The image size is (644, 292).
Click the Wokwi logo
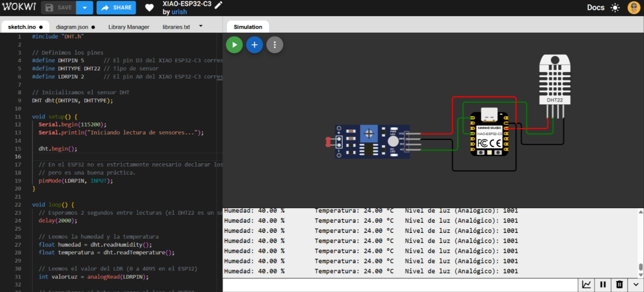tap(19, 7)
